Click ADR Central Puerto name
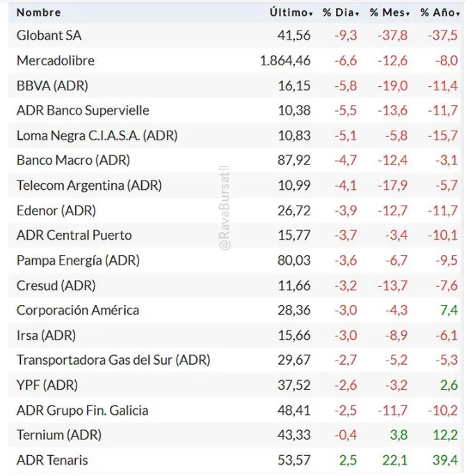 pyautogui.click(x=74, y=236)
